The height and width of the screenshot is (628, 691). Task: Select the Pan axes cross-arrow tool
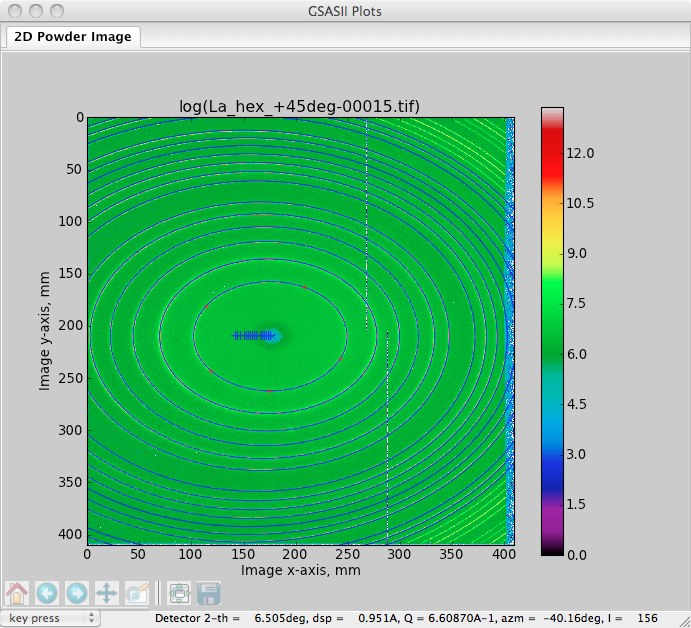[x=107, y=593]
